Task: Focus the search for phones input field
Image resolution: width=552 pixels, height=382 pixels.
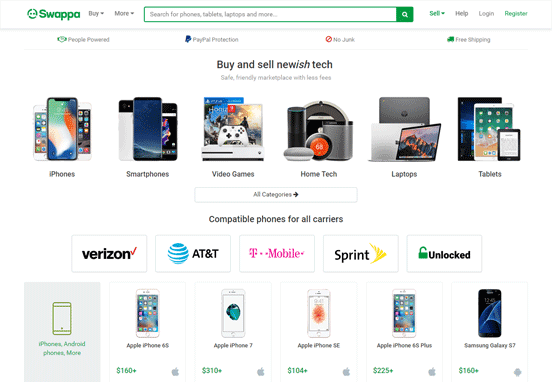Action: pos(270,14)
